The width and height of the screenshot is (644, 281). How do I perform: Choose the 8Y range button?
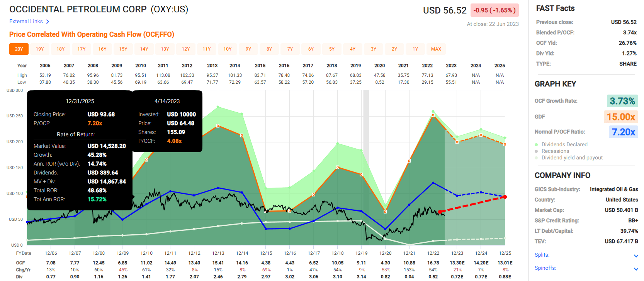click(269, 49)
